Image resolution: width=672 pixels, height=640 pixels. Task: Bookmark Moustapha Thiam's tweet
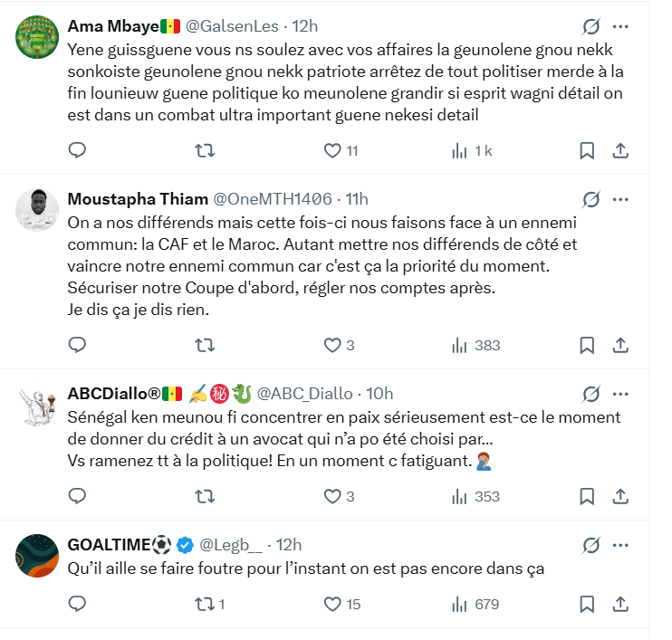click(587, 345)
